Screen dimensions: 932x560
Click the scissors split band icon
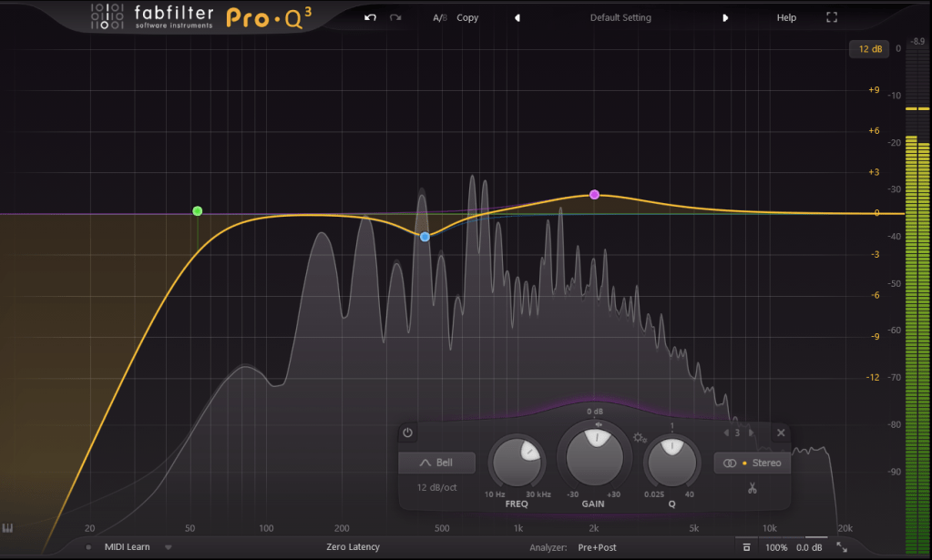[x=752, y=488]
